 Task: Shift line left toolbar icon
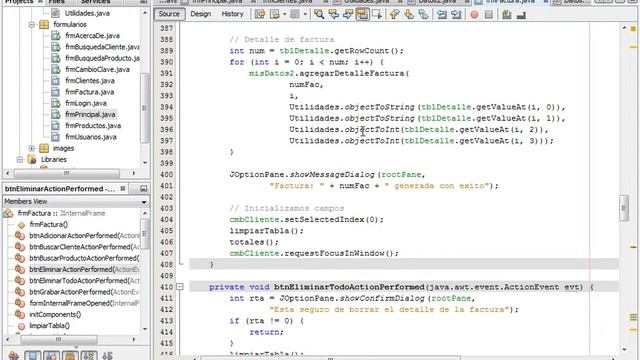tap(441, 14)
